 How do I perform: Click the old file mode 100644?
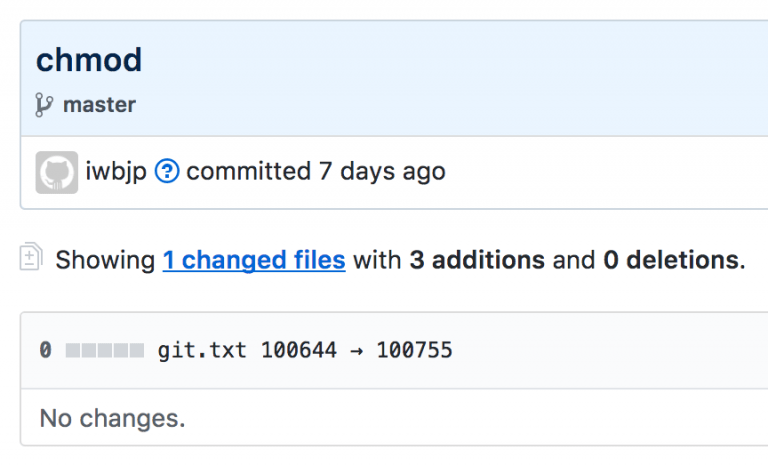point(298,350)
